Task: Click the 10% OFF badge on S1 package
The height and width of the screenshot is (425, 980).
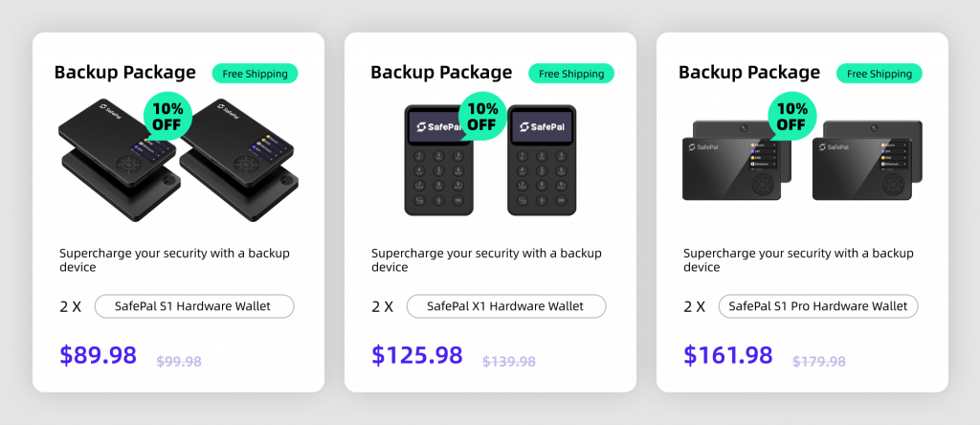Action: tap(167, 114)
